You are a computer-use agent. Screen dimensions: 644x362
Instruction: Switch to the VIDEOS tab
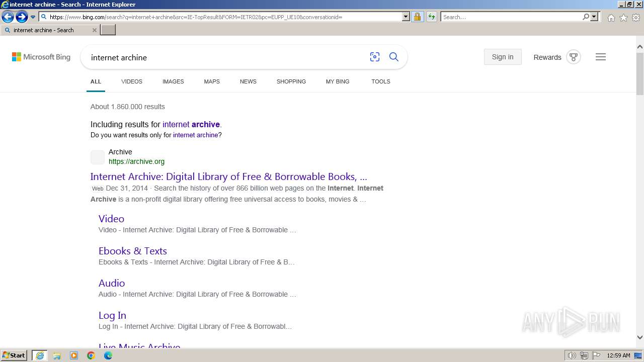point(132,81)
